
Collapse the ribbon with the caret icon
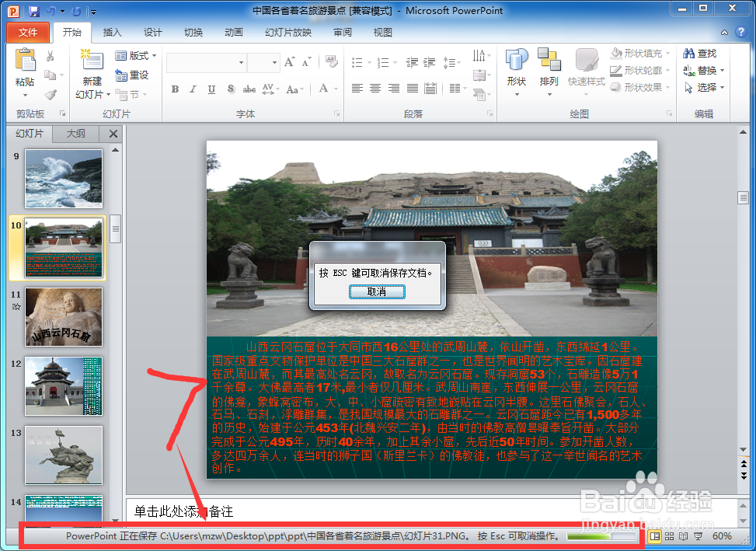point(725,33)
